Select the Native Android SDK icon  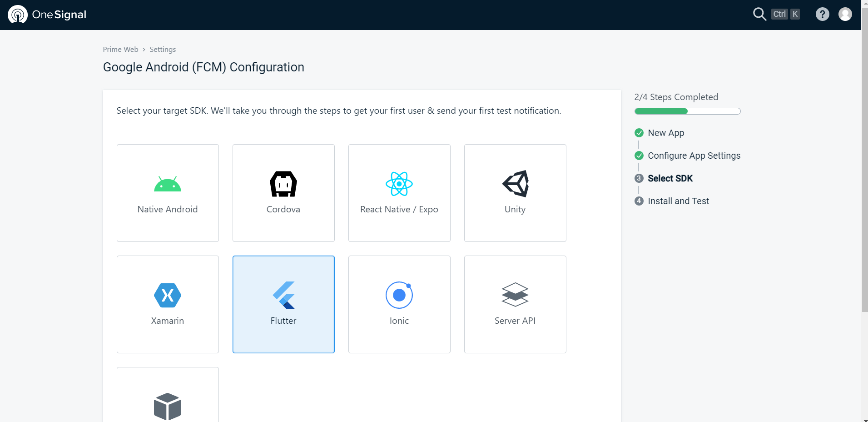click(x=168, y=184)
